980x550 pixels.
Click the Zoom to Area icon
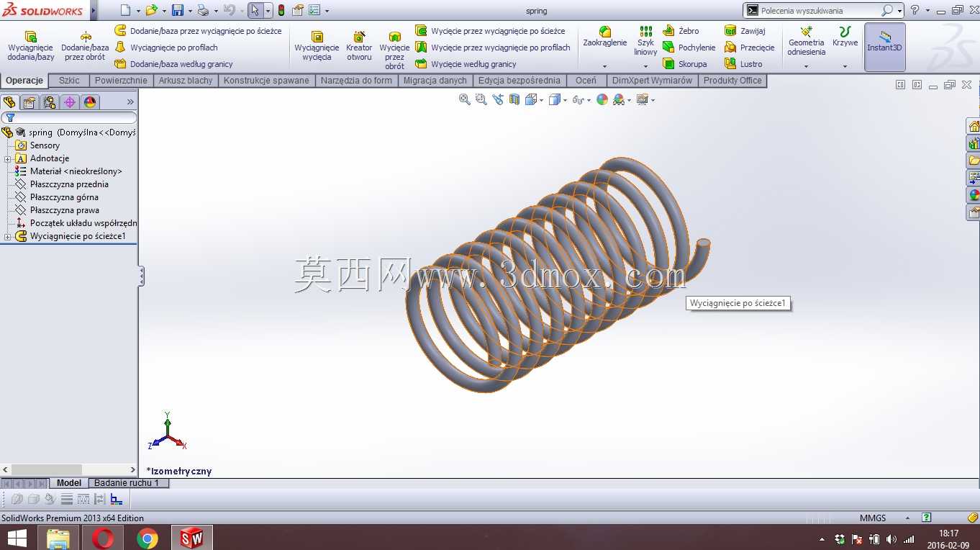coord(481,99)
